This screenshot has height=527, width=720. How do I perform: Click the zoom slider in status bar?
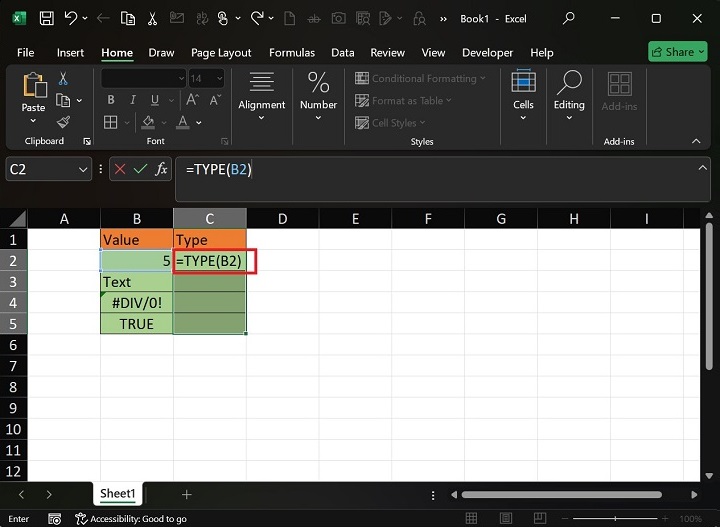tap(615, 519)
